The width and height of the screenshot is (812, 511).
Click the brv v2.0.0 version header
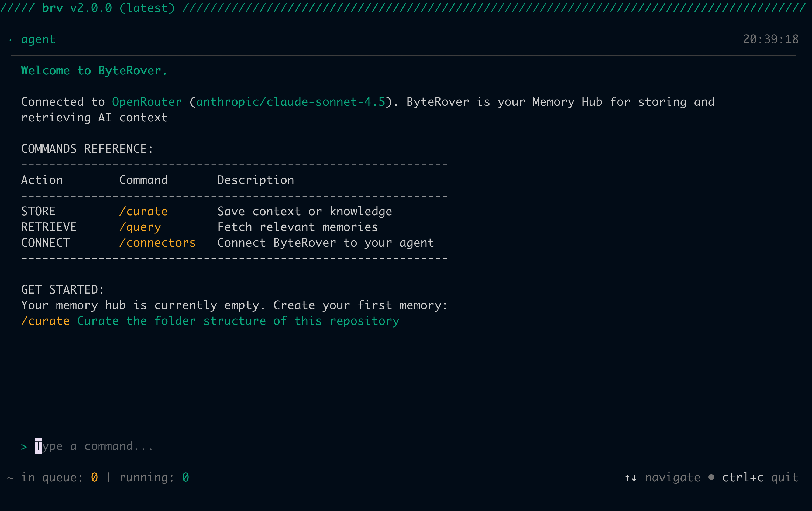(108, 8)
